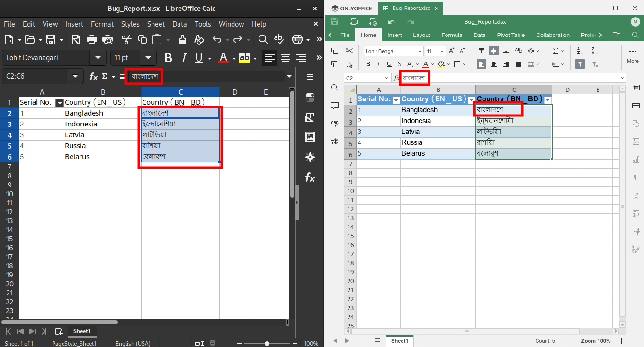Toggle the Filter button in ONLYOFFICE toolbar
644x347 pixels.
[x=580, y=64]
